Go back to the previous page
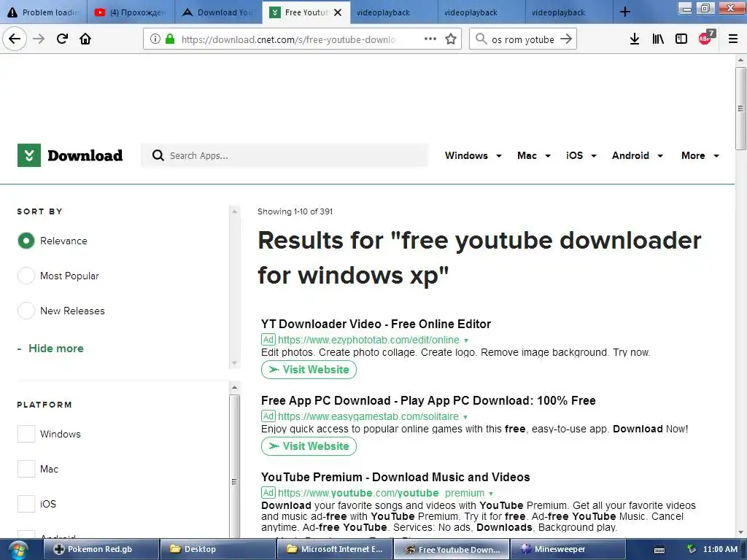Screen dimensions: 747x560 (15, 39)
